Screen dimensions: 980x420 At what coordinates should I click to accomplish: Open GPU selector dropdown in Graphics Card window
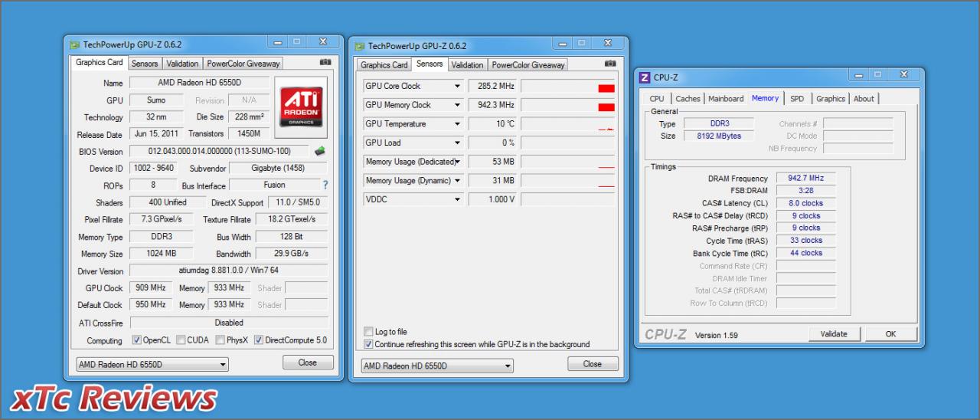[152, 365]
